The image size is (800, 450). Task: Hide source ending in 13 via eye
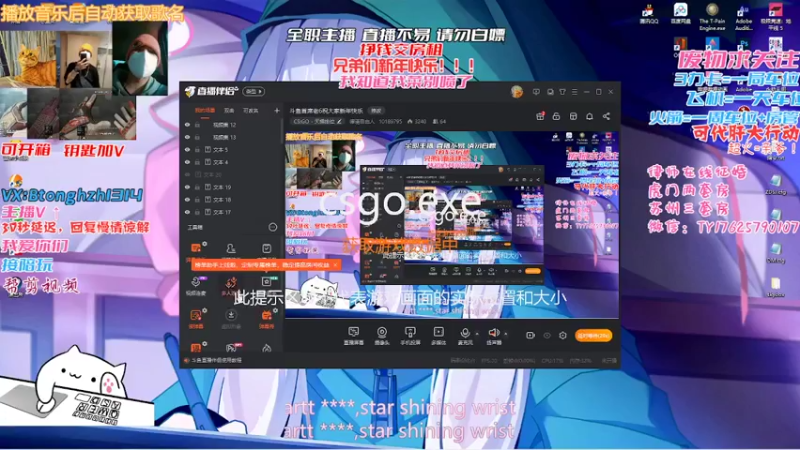click(187, 137)
